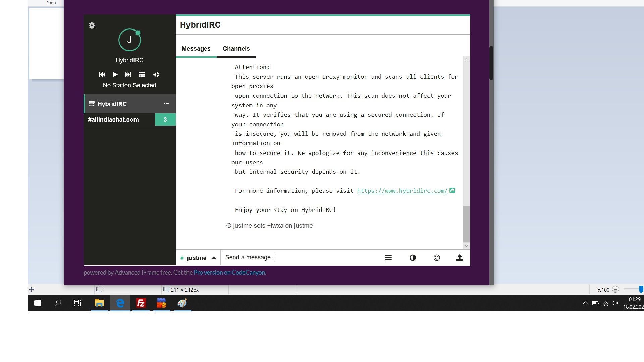Open the HybridIRC server options menu (three dots)

166,104
